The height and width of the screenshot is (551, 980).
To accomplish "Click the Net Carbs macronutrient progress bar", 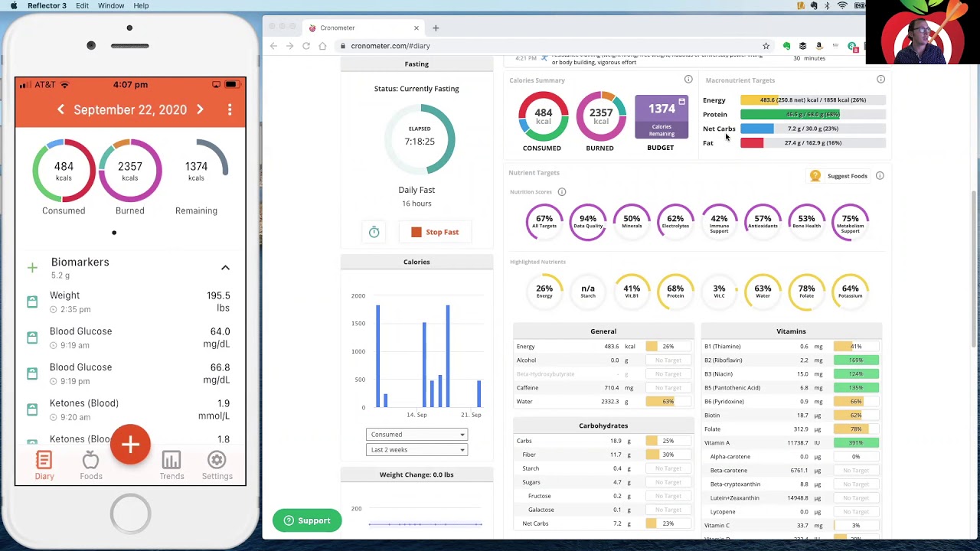I will [813, 129].
